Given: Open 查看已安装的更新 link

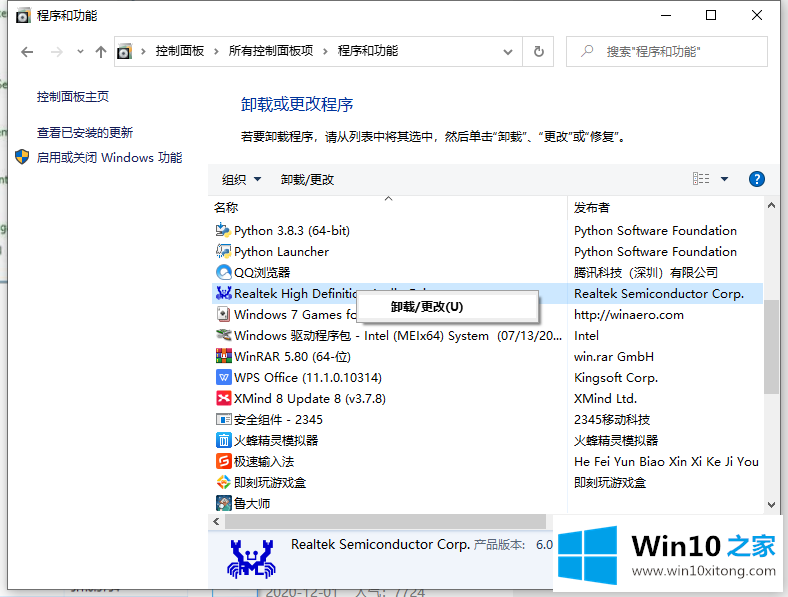Looking at the screenshot, I should click(85, 133).
